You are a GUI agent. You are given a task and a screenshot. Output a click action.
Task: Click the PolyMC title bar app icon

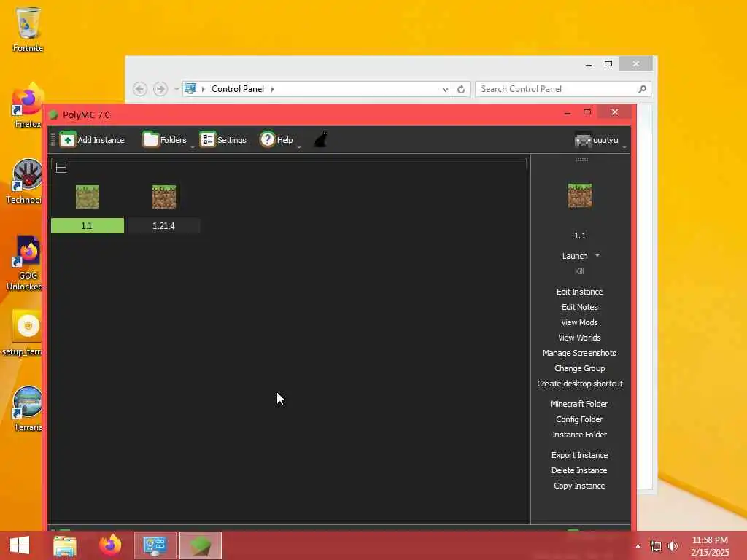point(53,114)
